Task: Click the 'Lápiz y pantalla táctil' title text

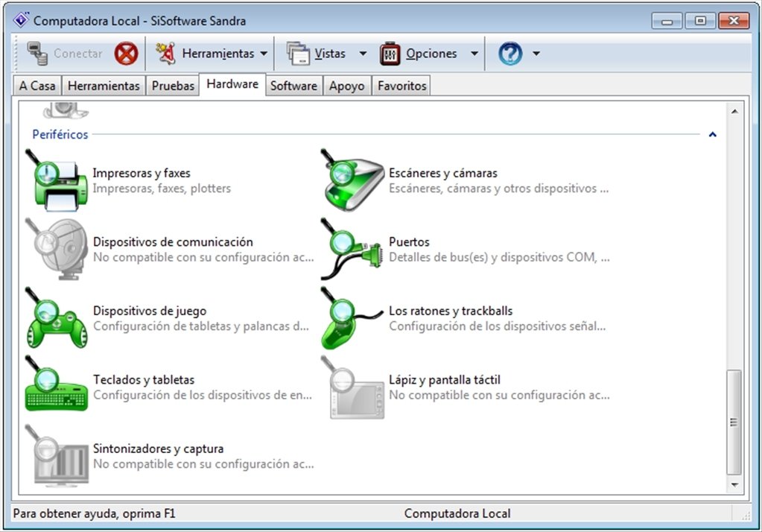Action: [x=445, y=380]
